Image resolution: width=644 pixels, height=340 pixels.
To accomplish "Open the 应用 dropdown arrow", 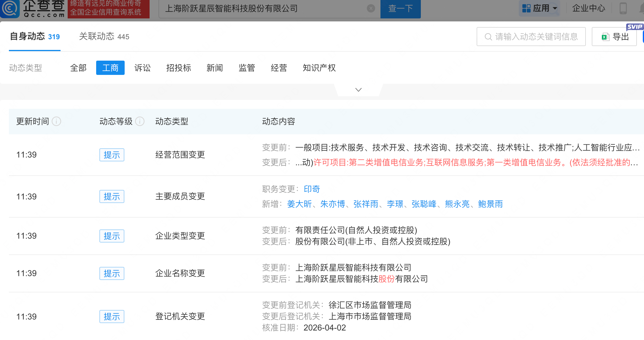I will pos(555,8).
